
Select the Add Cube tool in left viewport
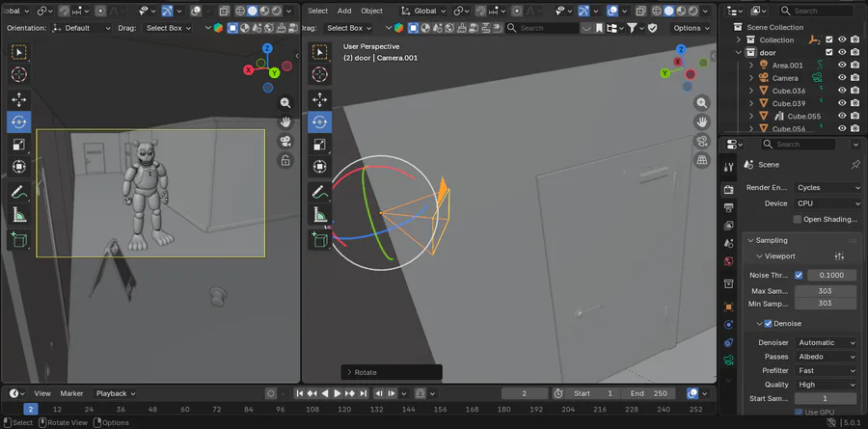[x=19, y=239]
